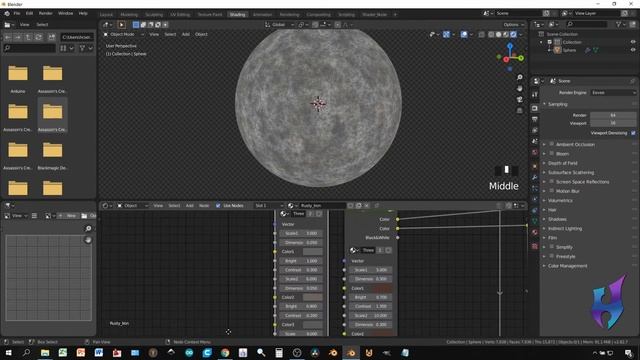Click the file browser parent directory icon
640x360 pixels.
tap(28, 37)
